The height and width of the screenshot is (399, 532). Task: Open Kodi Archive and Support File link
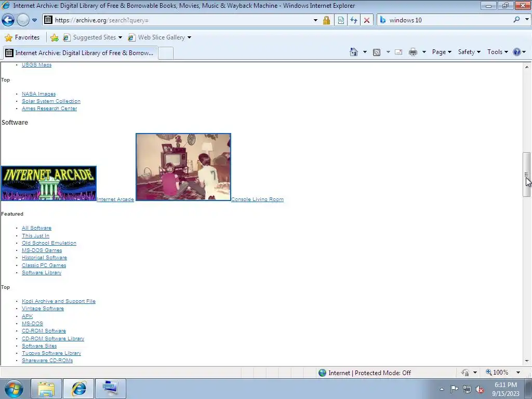point(59,301)
